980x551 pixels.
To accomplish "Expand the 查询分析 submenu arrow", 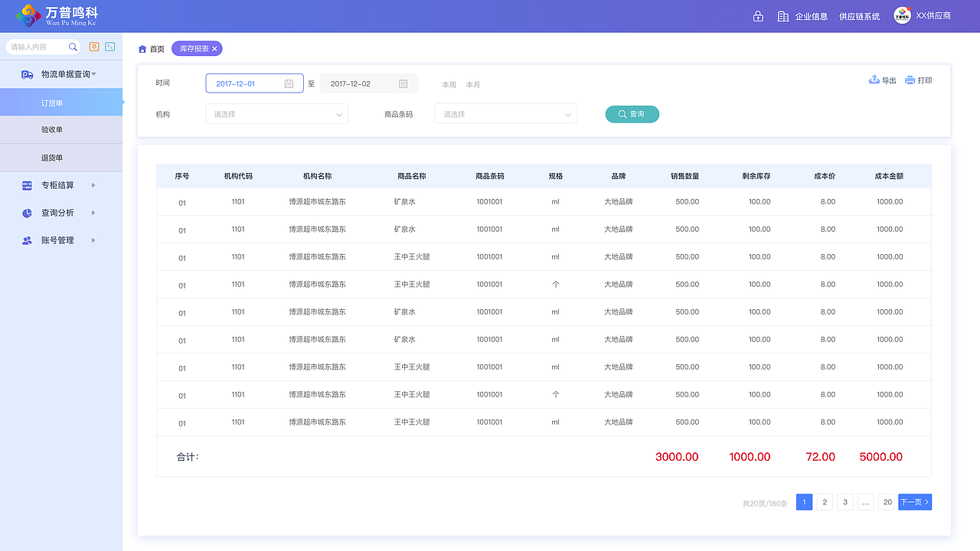I will point(93,213).
